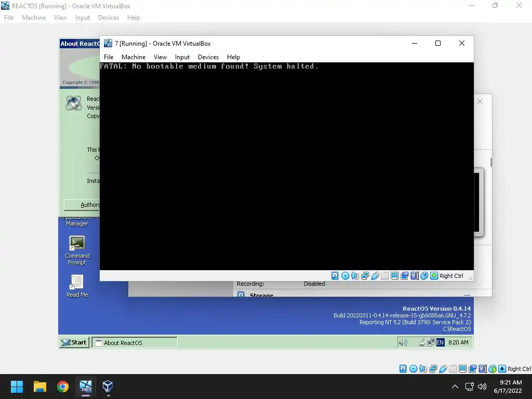Click CPU virtualization icon in 7 VM status bar
Viewport: 532px width, 399px height.
(414, 276)
